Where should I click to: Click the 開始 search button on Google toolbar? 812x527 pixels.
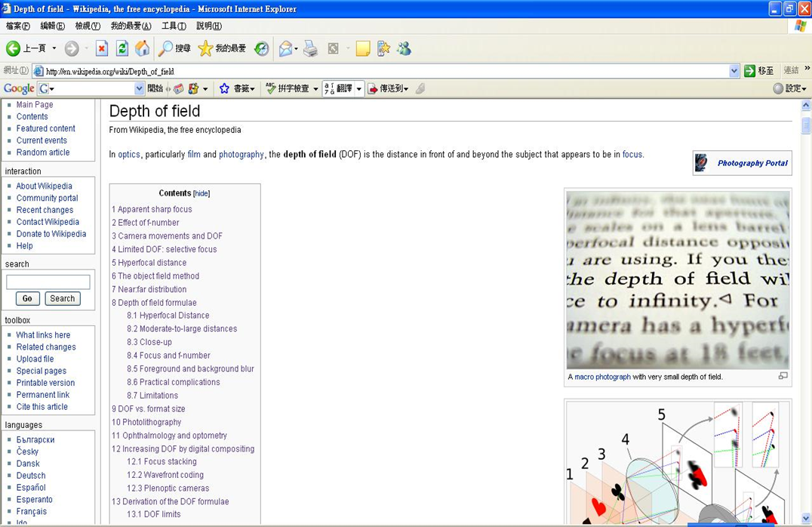point(155,88)
